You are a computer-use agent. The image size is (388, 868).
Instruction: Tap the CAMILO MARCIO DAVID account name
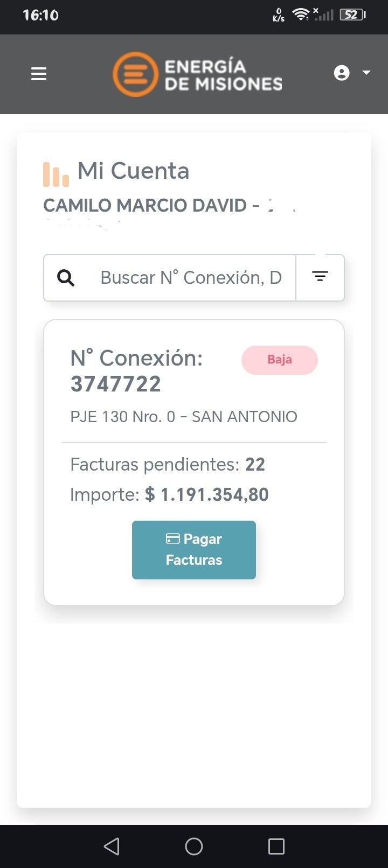(145, 205)
